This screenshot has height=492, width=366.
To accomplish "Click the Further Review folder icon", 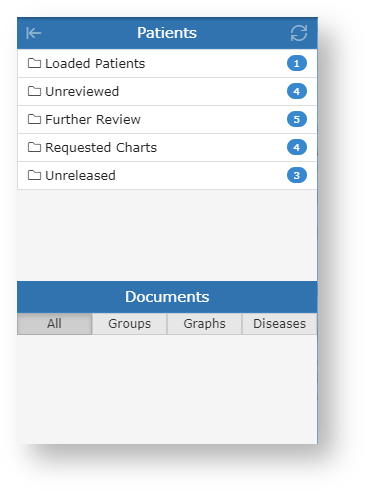I will tap(34, 119).
